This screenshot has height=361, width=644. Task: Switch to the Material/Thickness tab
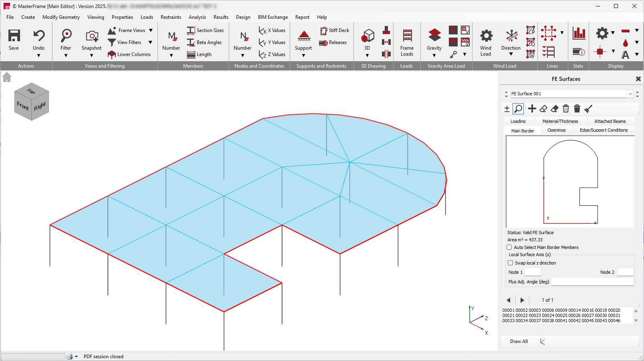click(560, 121)
